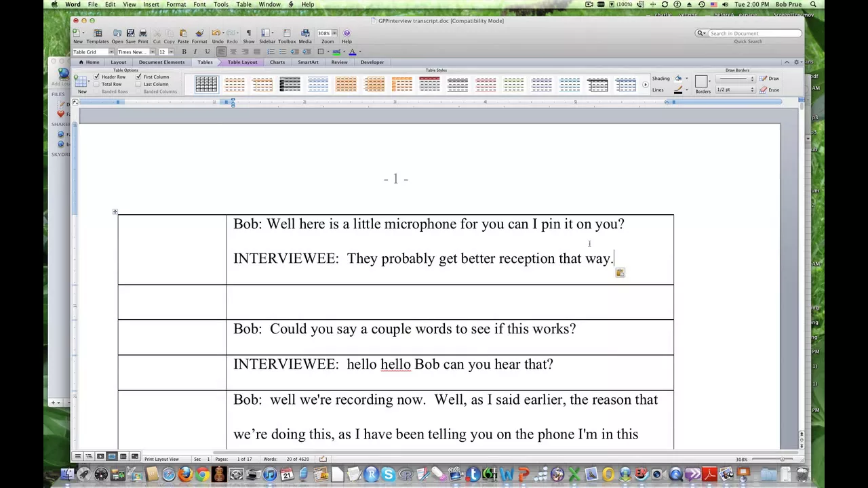The width and height of the screenshot is (868, 488).
Task: Click the purple Help icon
Action: (x=347, y=33)
